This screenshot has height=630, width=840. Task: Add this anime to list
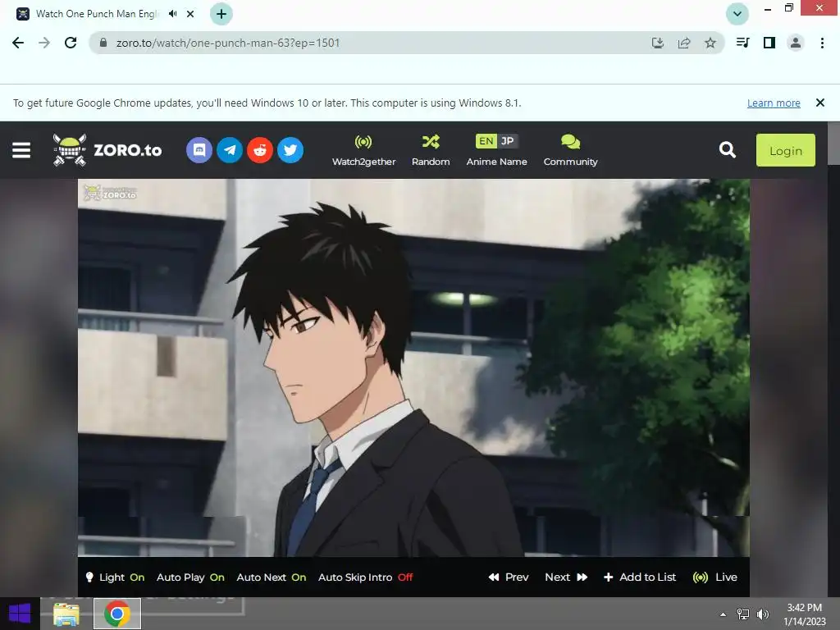(x=640, y=577)
